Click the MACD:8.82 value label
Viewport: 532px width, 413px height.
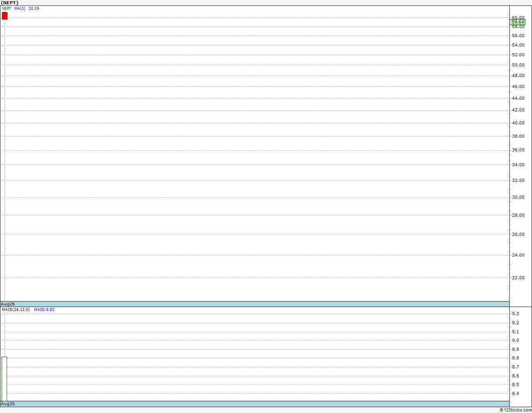pos(44,310)
